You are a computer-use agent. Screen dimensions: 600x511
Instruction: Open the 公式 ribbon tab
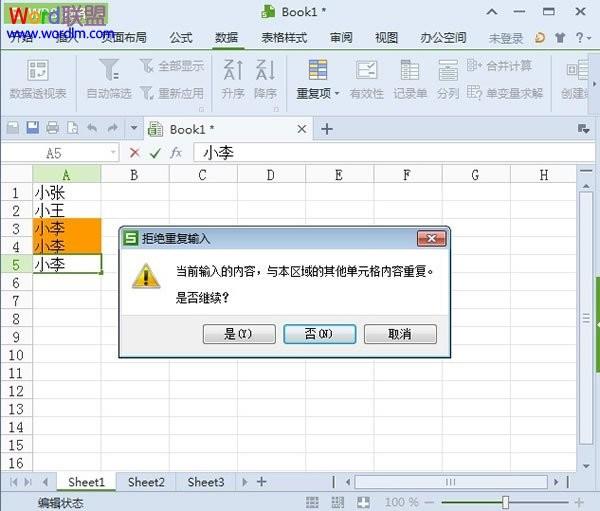181,38
